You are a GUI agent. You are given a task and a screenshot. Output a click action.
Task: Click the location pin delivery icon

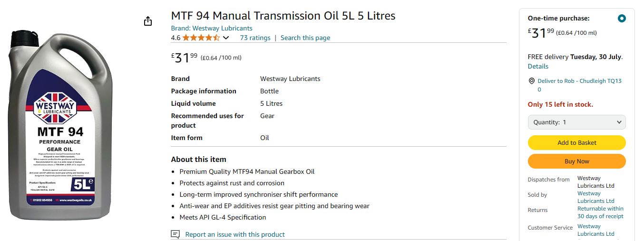[x=531, y=81]
